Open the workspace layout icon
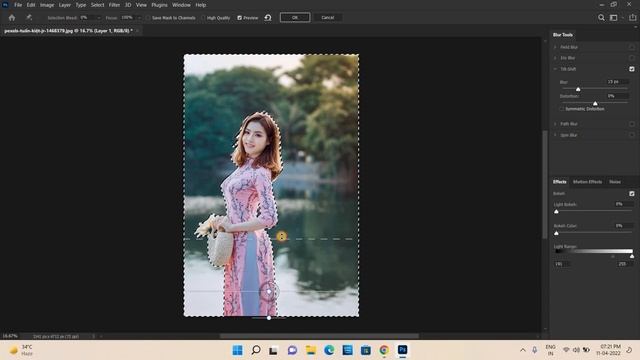 pos(613,18)
